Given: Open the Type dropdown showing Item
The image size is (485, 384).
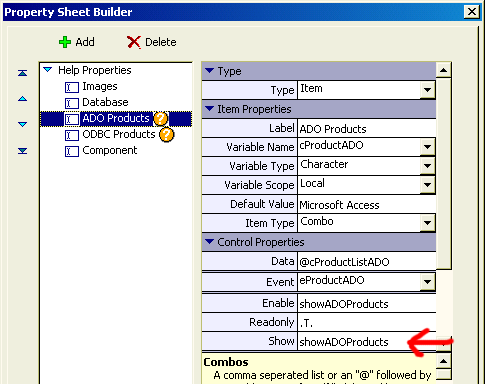Looking at the screenshot, I should [x=427, y=90].
